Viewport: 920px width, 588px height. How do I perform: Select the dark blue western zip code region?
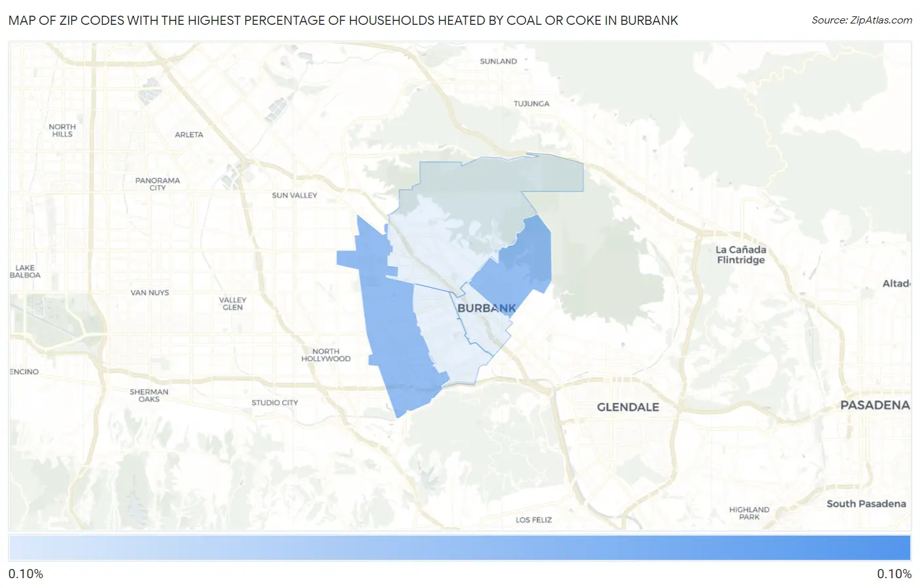click(x=393, y=327)
